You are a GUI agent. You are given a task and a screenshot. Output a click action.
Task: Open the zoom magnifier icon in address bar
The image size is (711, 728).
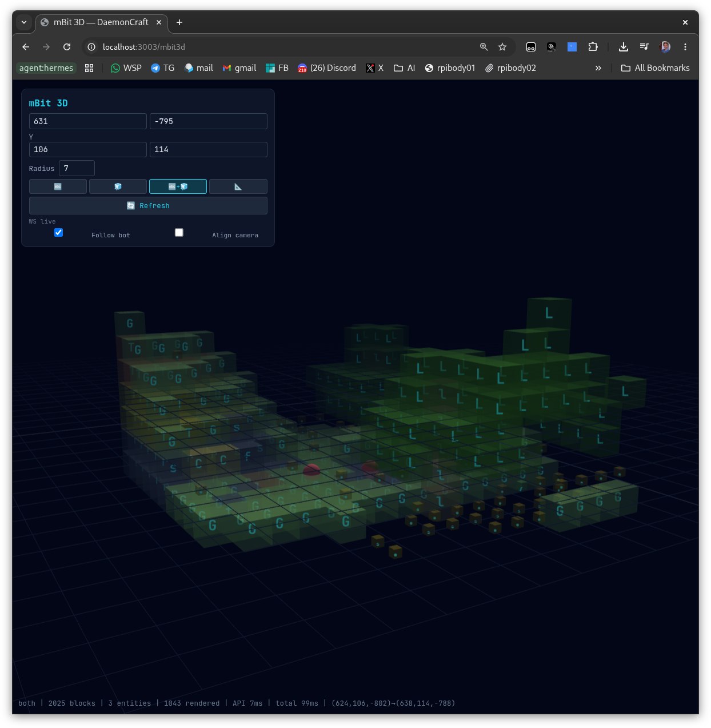[x=484, y=47]
